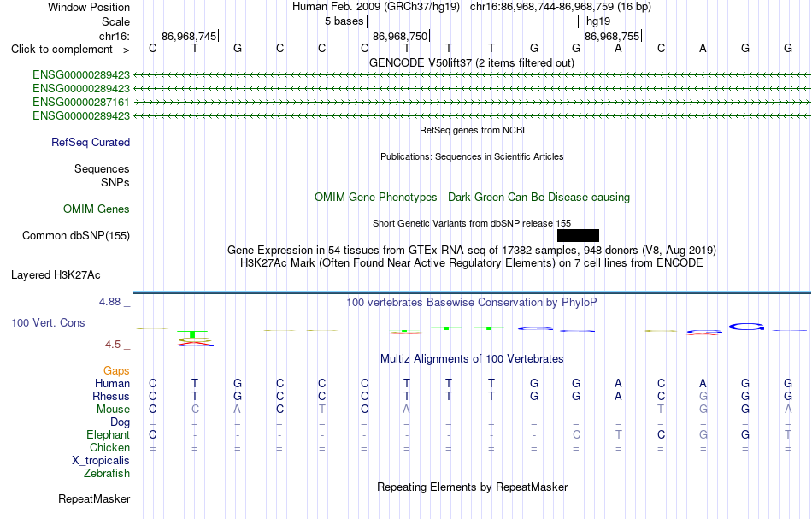Click the hg19 label beside scale bar

[x=598, y=21]
